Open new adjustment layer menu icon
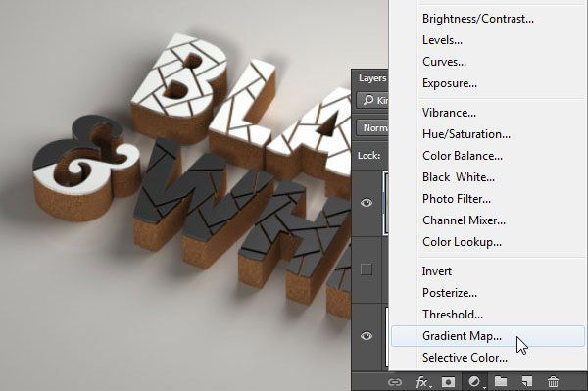This screenshot has width=588, height=391. pos(475,382)
